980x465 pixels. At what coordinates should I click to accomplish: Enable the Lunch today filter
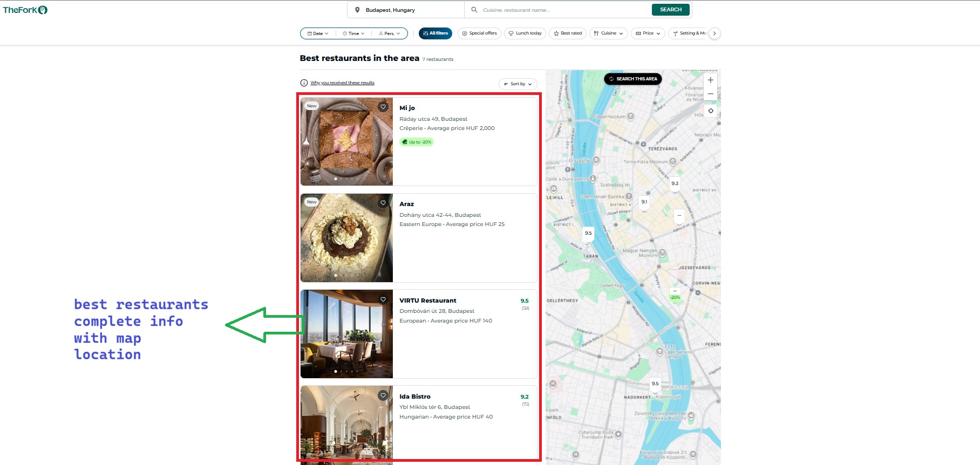pos(525,33)
